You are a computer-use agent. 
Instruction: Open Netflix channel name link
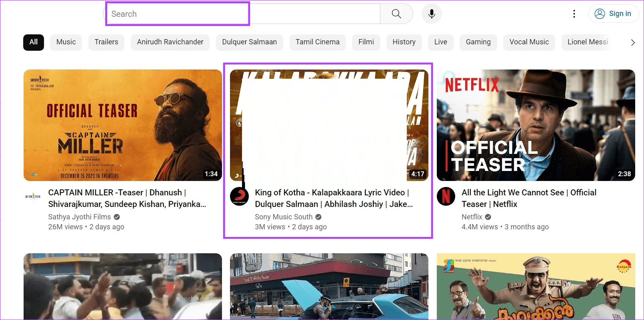point(472,217)
